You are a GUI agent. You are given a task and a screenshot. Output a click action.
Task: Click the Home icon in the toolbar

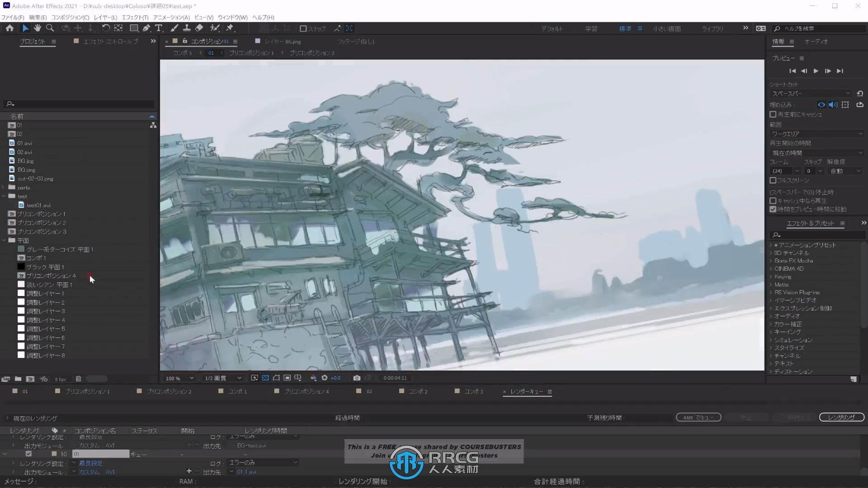click(9, 28)
